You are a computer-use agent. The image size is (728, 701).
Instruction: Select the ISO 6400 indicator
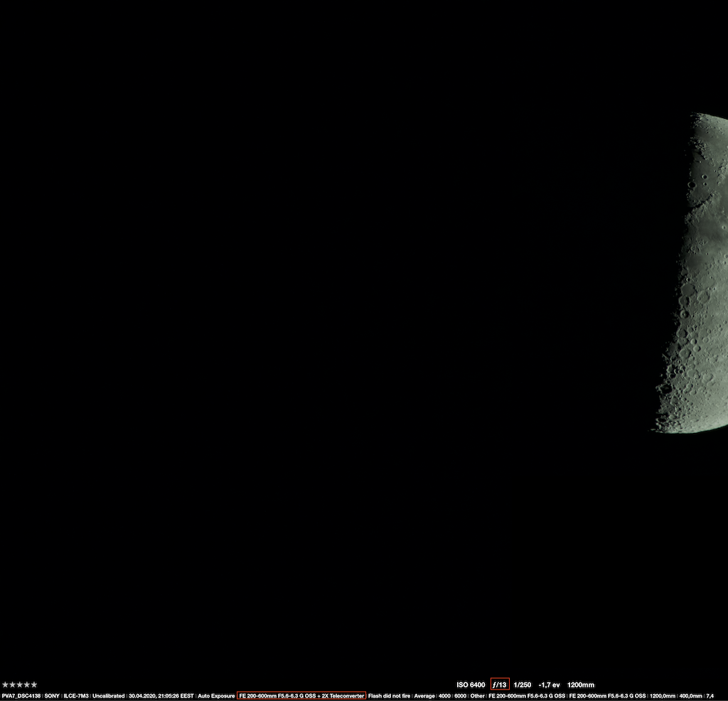[471, 685]
